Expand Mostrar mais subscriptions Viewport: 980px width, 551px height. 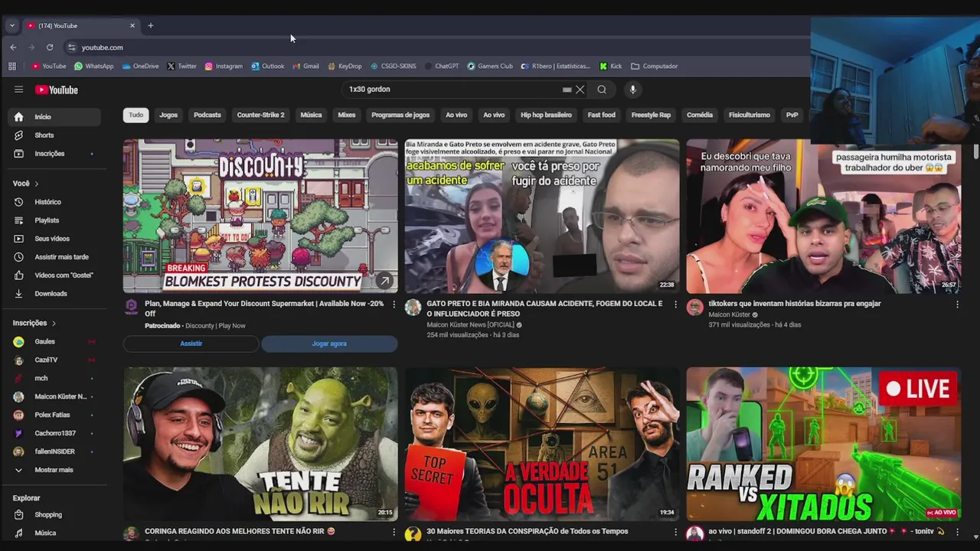point(54,470)
